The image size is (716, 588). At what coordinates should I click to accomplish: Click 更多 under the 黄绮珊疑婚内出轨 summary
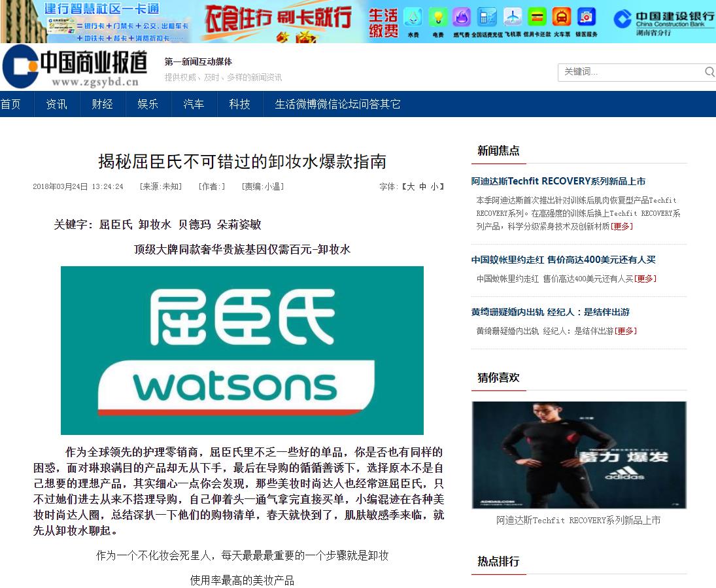(x=625, y=331)
